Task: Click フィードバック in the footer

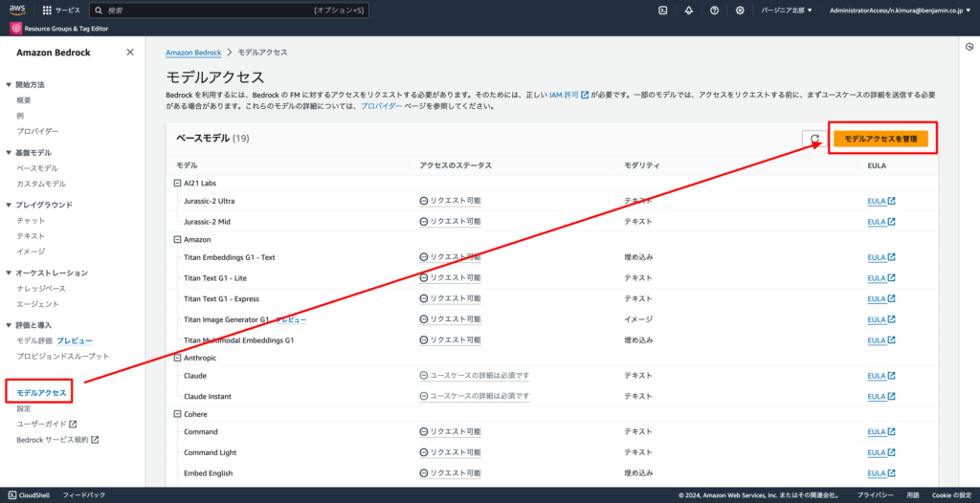Action: 84,495
